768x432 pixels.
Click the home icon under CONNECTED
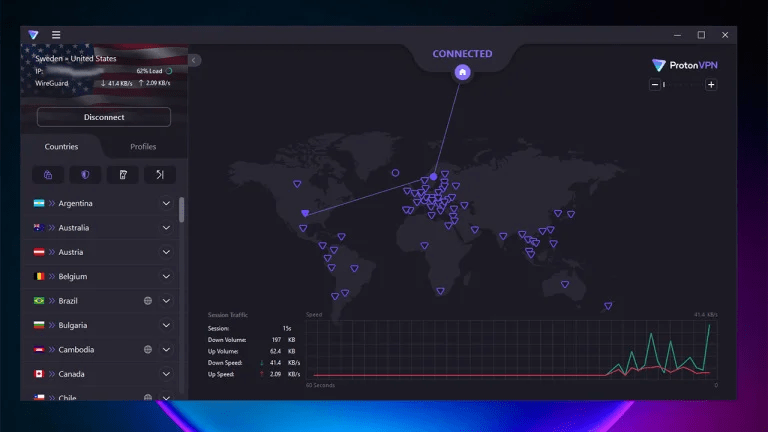click(462, 72)
